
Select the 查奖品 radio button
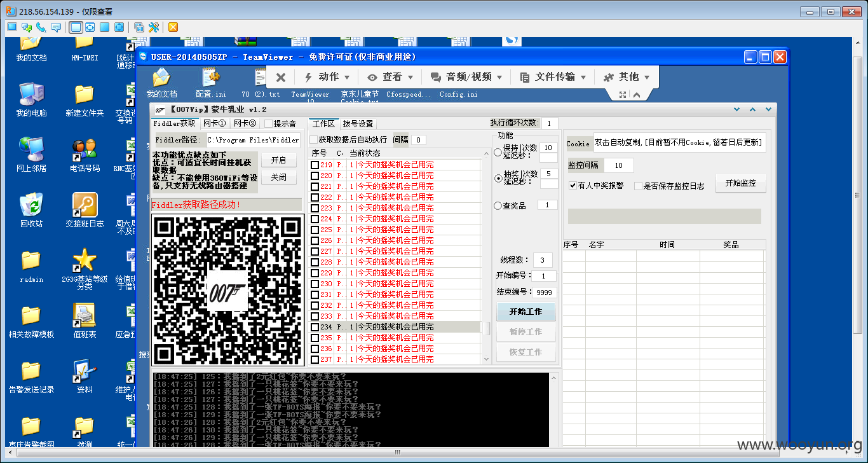tap(498, 205)
